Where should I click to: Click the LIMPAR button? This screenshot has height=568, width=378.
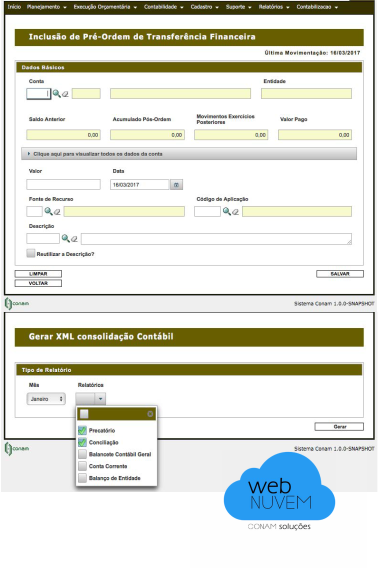(x=38, y=274)
